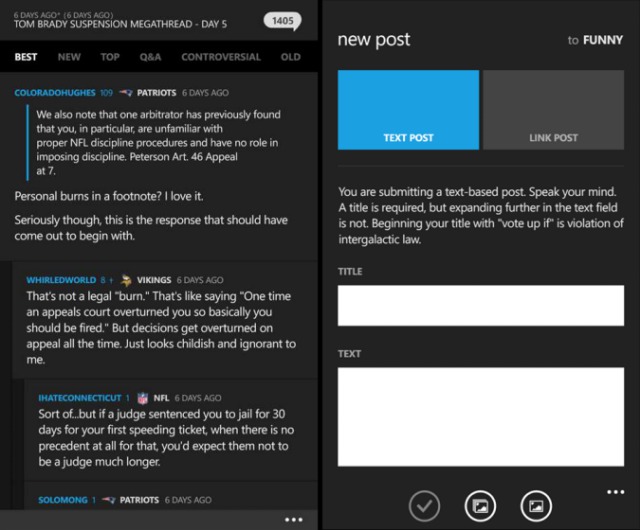Click the second image icon on right
640x530 pixels.
pos(536,506)
